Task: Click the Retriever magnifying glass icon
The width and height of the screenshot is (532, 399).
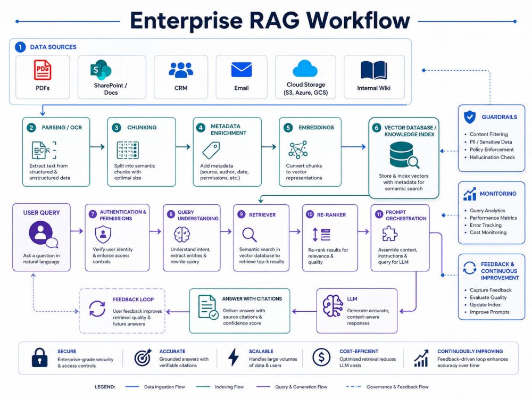Action: click(x=250, y=235)
